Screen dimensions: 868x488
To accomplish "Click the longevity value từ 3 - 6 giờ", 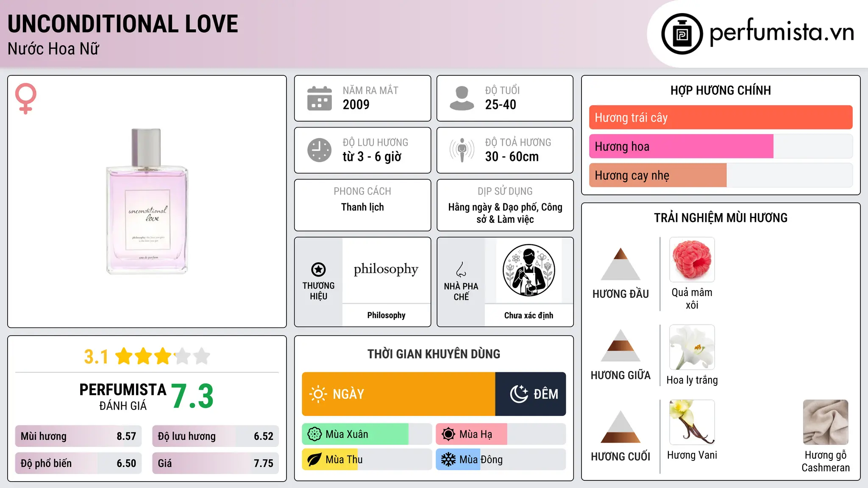I will pyautogui.click(x=372, y=157).
